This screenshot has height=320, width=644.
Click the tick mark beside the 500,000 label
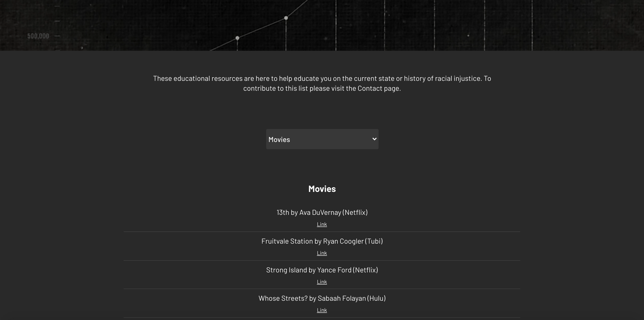click(x=57, y=36)
